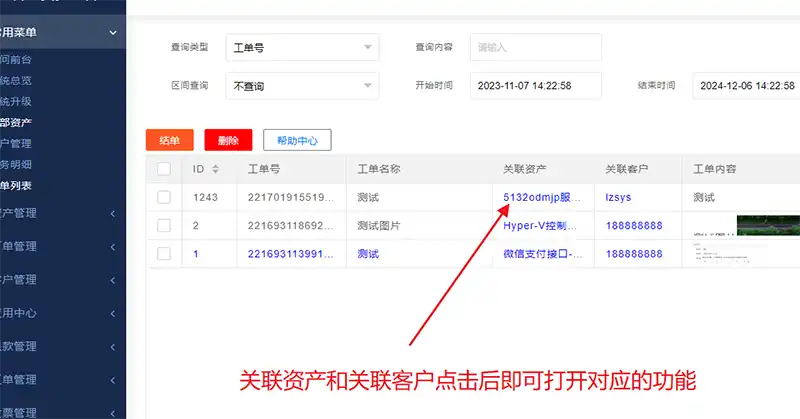800x419 pixels.
Task: Click the ID column sort arrows
Action: tap(215, 169)
